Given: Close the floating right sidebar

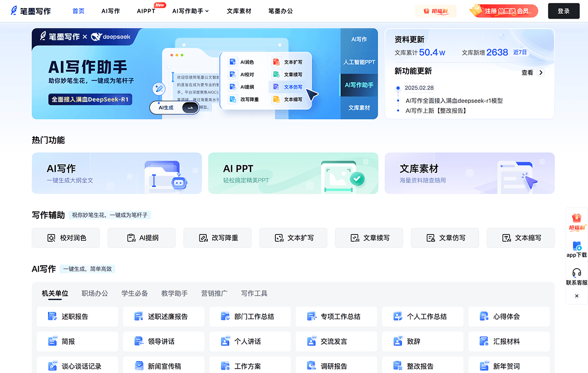Looking at the screenshot, I should (x=576, y=296).
